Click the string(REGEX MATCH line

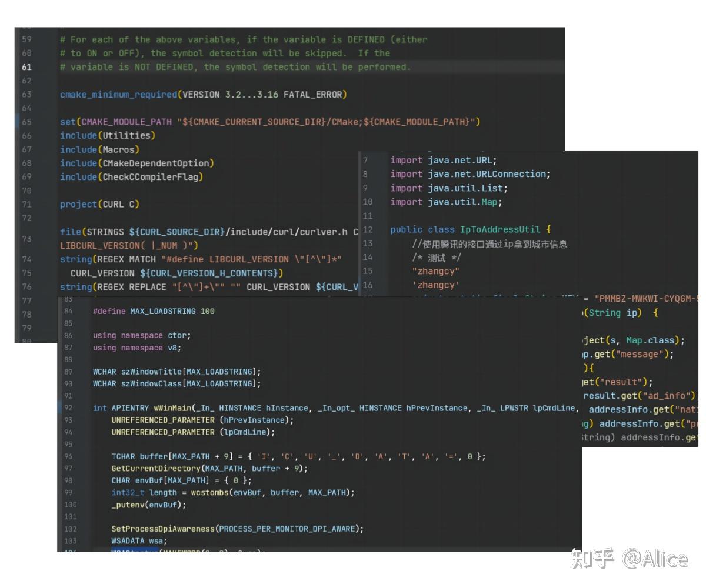pyautogui.click(x=201, y=259)
